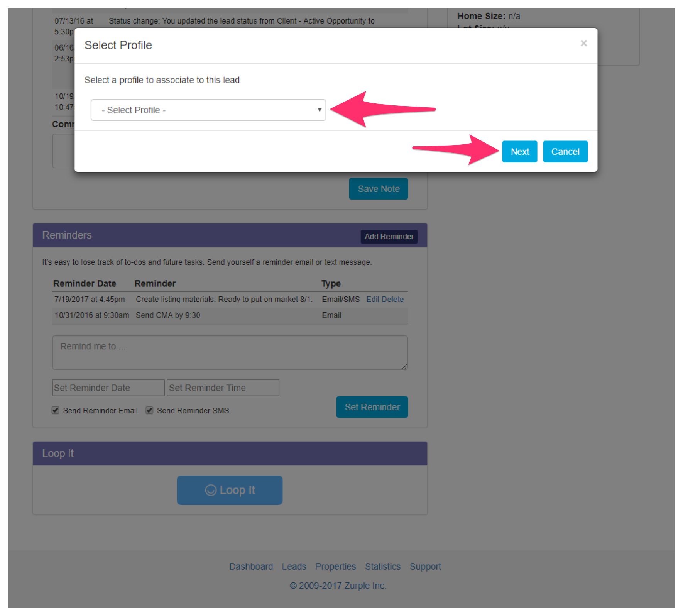Click the Set Reminder button
This screenshot has height=616, width=683.
tap(372, 407)
